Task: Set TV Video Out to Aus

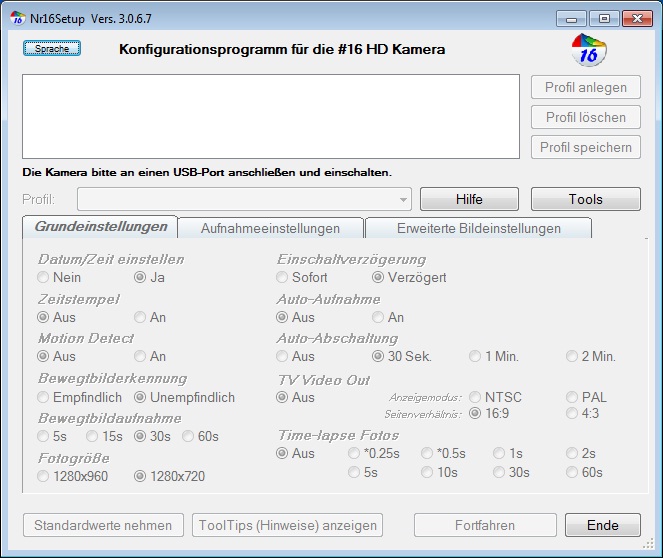Action: click(x=296, y=397)
